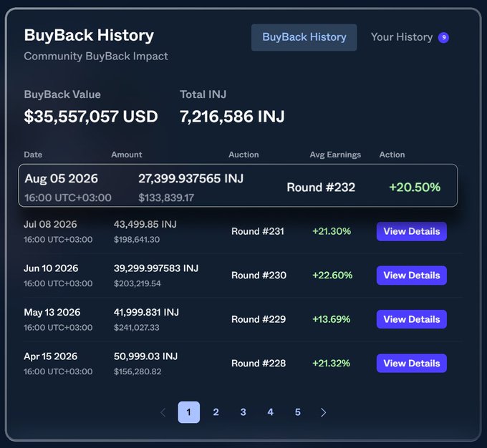Click Round #228 auction label
Screen dimensions: 487x448
coord(259,364)
